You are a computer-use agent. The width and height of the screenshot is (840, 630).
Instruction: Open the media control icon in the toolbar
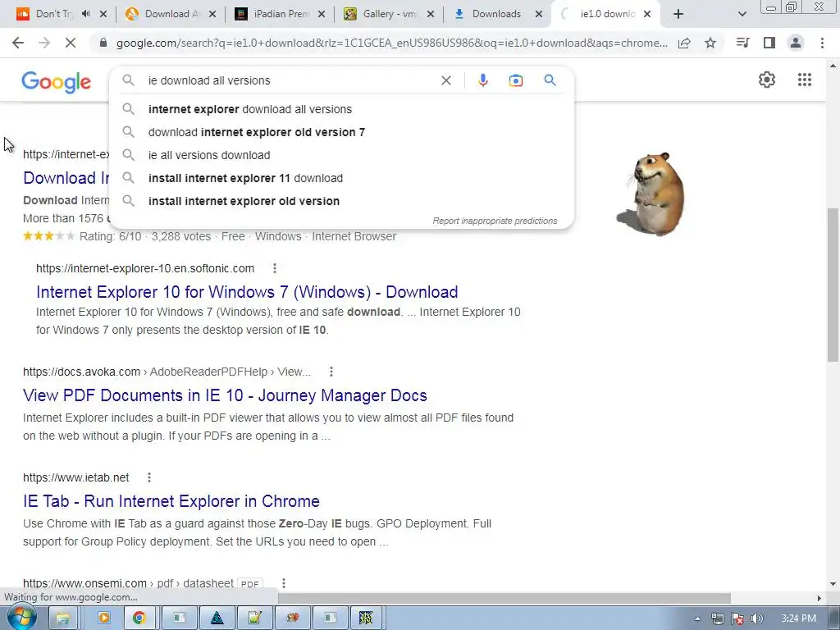tap(742, 43)
